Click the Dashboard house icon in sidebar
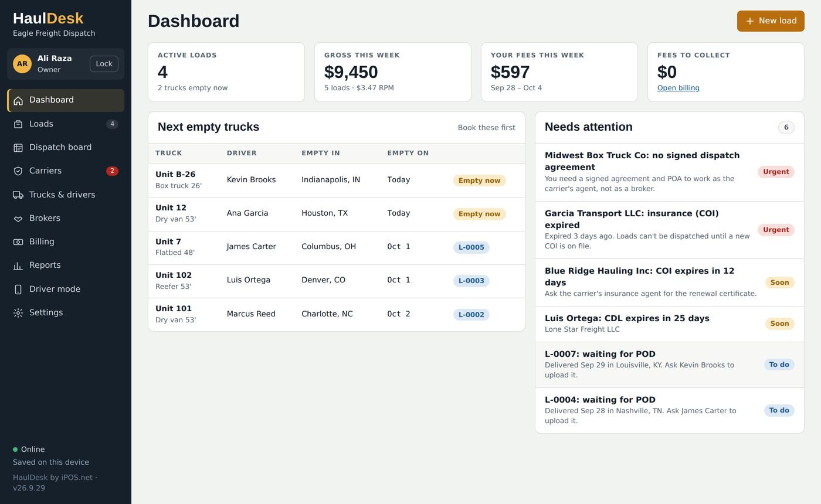This screenshot has width=821, height=504. click(x=18, y=100)
